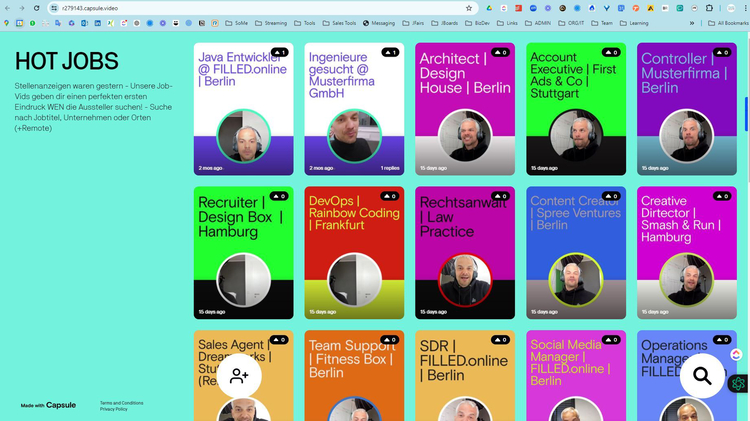This screenshot has height=421, width=750.
Task: Click upvote badge on Rechtsanwalt card
Action: (x=501, y=196)
